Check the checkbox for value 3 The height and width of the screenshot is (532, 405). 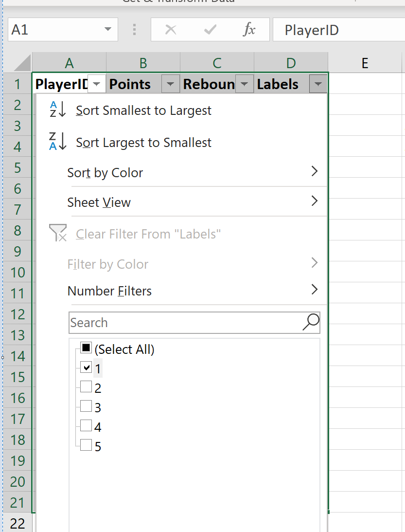(86, 406)
